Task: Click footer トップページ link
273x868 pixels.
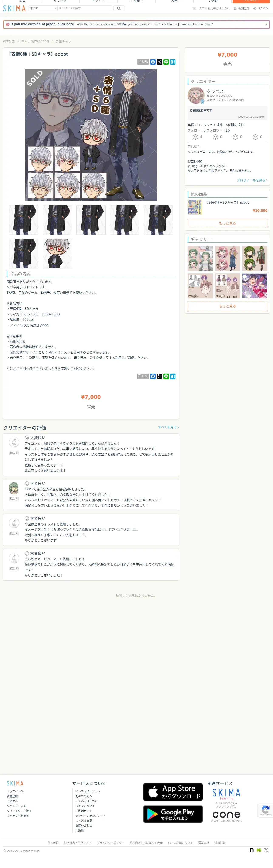Action: [x=15, y=792]
